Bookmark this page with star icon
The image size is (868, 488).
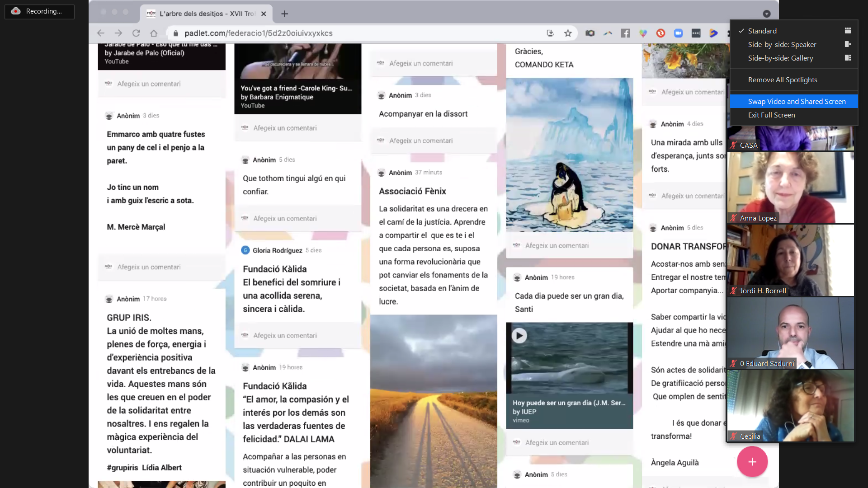coord(568,33)
